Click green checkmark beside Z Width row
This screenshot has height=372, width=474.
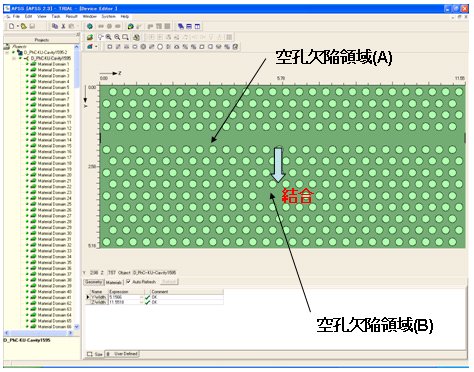click(x=147, y=302)
